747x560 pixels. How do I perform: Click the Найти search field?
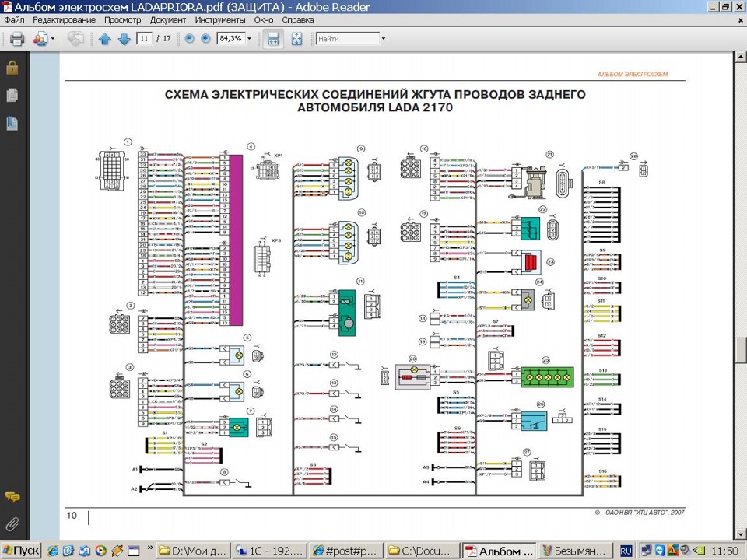pyautogui.click(x=348, y=39)
